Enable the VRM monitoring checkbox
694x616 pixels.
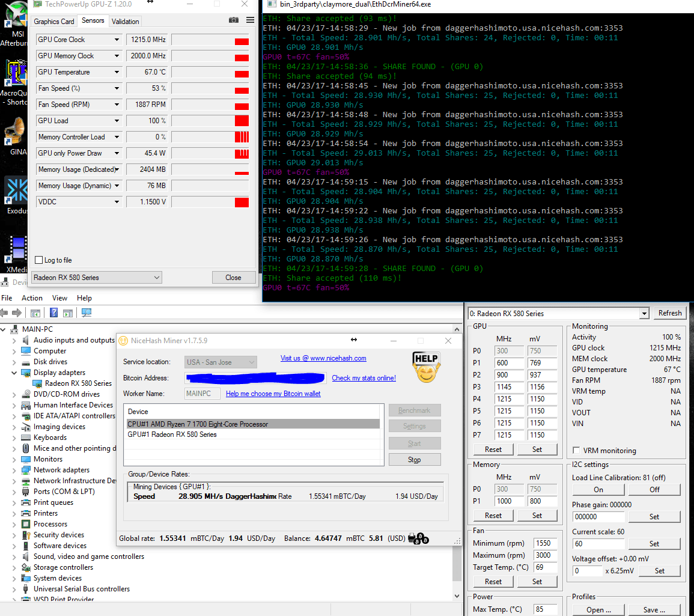click(576, 451)
